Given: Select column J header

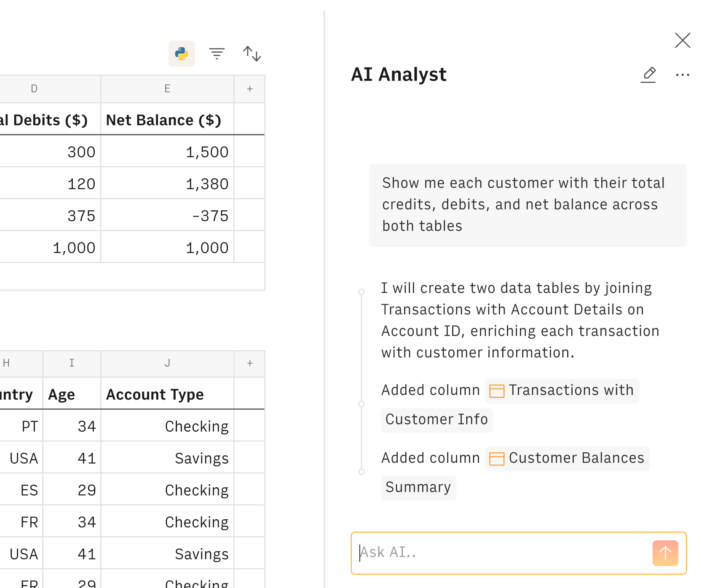Looking at the screenshot, I should pos(167,363).
